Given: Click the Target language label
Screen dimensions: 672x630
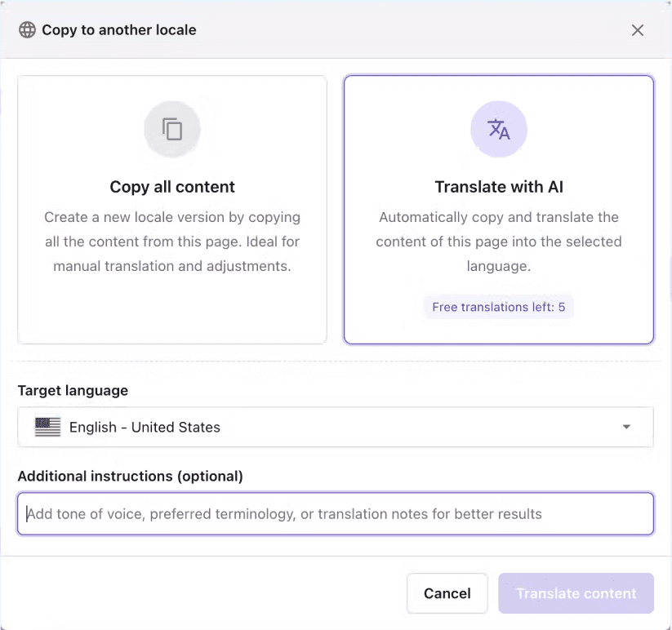Looking at the screenshot, I should pos(73,391).
